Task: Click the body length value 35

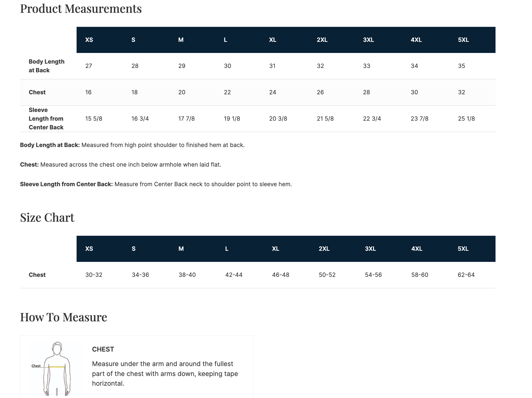Action: point(461,66)
